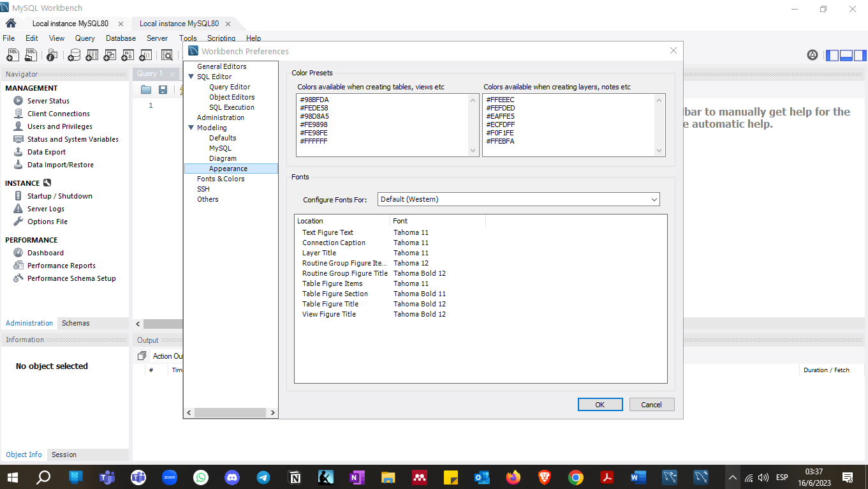Select Query Editor preferences page
This screenshot has height=489, width=868.
(230, 87)
